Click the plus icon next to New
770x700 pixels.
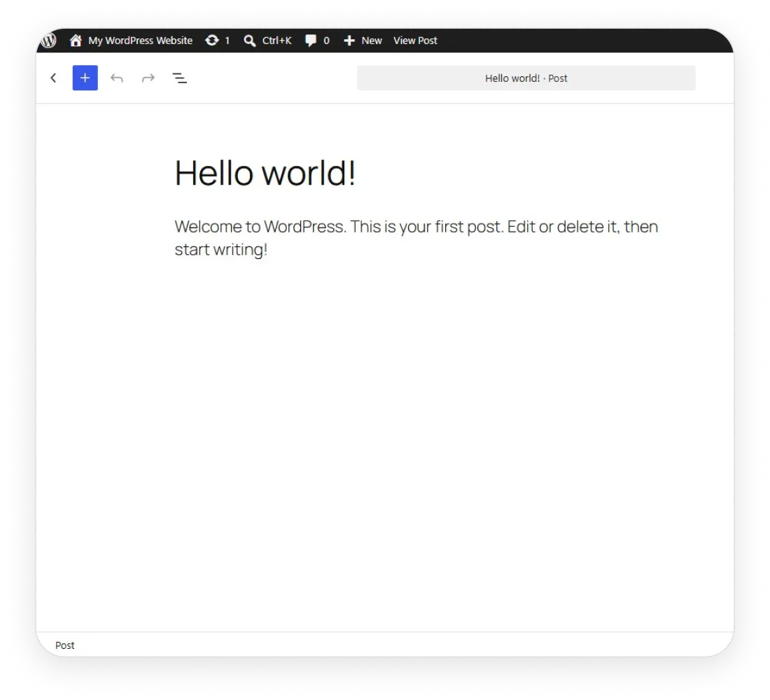point(349,41)
